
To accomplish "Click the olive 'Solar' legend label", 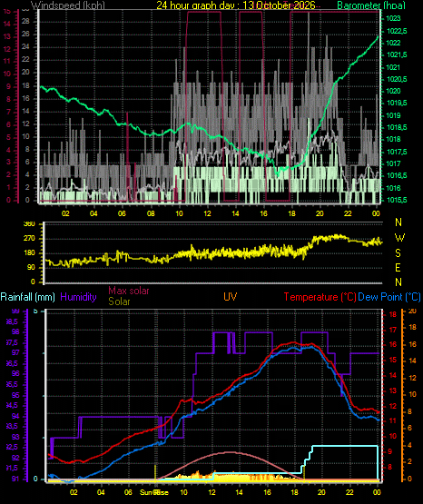I will point(119,301).
